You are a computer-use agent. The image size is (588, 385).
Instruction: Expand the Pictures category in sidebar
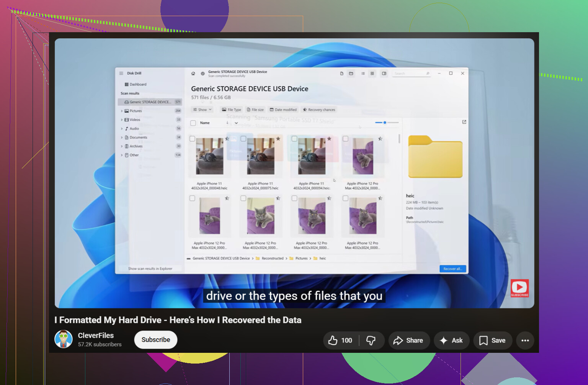coord(122,111)
